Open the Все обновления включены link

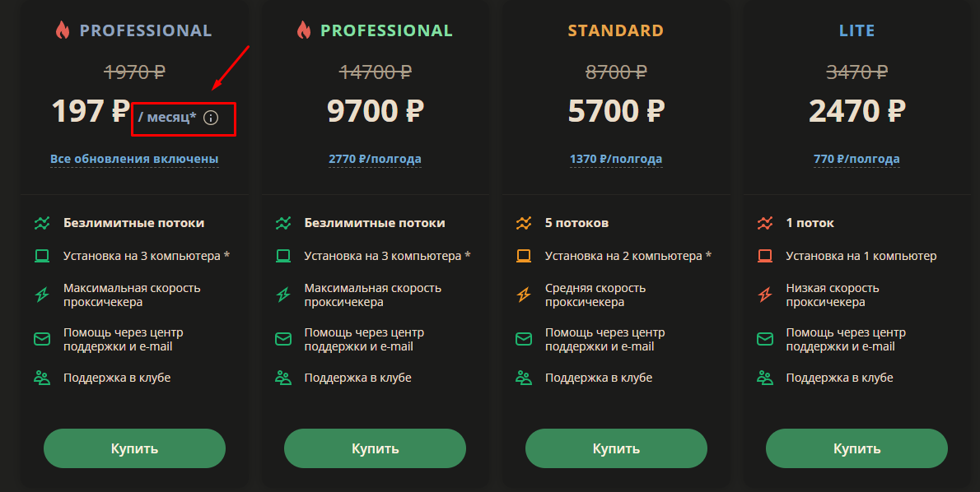(134, 159)
